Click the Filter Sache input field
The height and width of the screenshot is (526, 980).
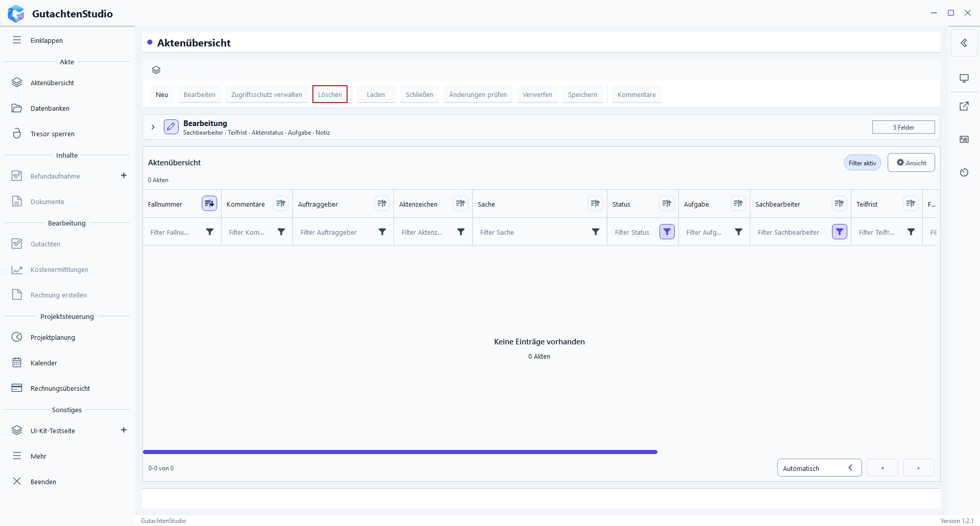click(532, 232)
